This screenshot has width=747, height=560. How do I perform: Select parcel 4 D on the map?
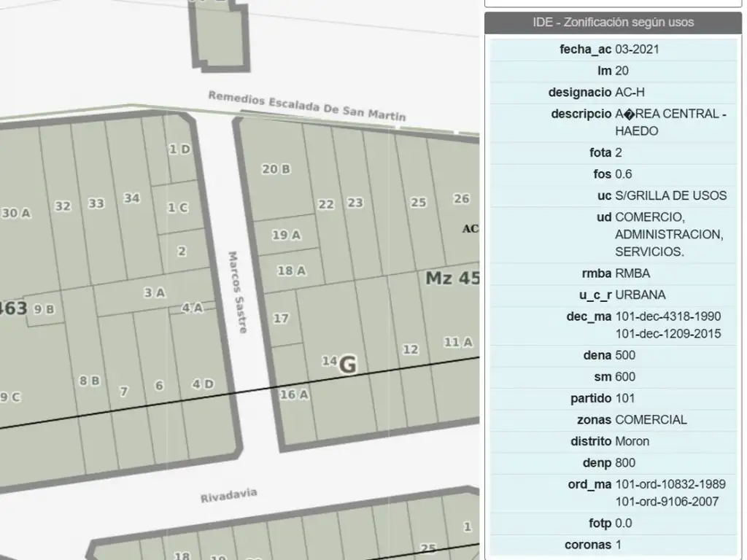[x=203, y=384]
